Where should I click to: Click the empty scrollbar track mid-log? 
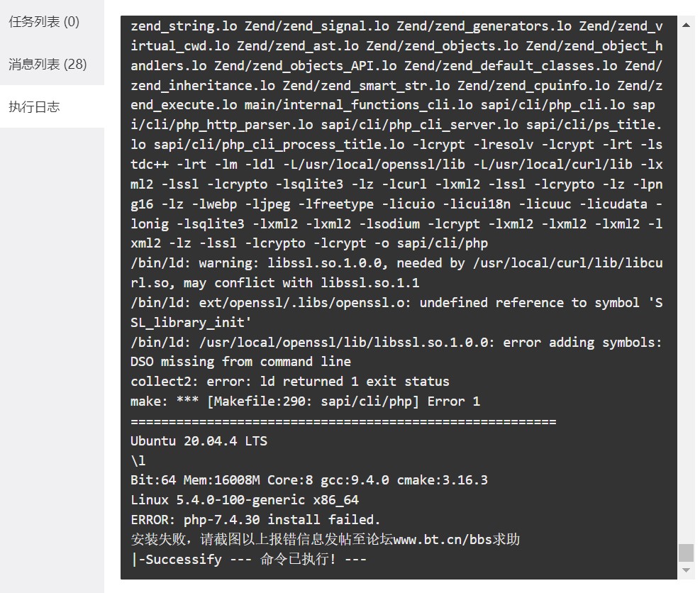[686, 286]
